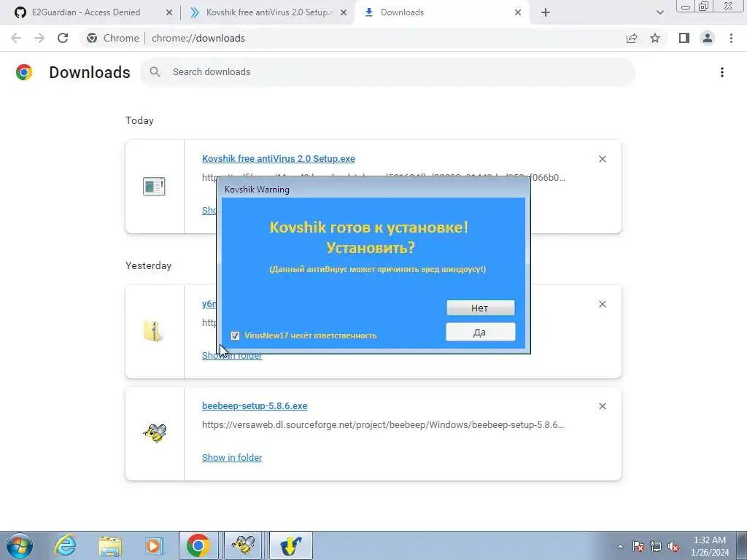Open a new tab

click(546, 12)
